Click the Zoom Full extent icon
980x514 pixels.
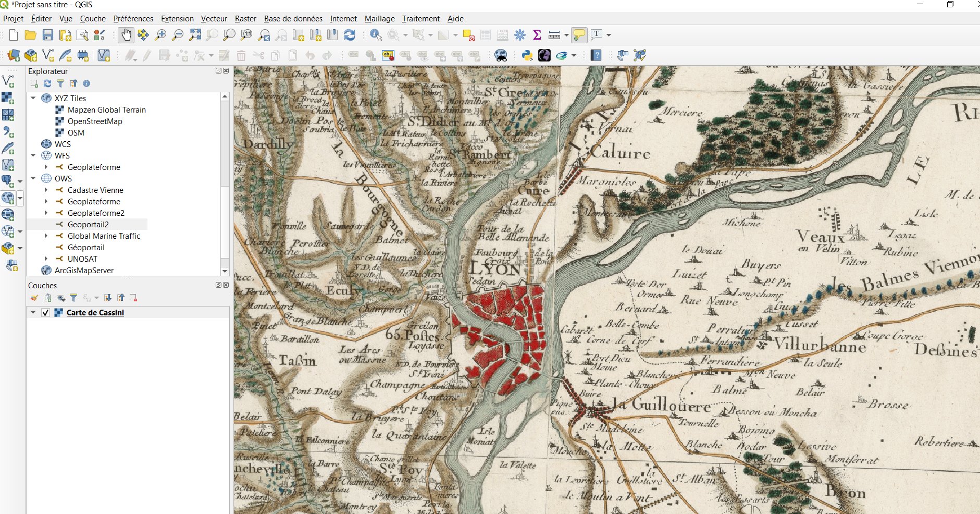click(x=195, y=35)
